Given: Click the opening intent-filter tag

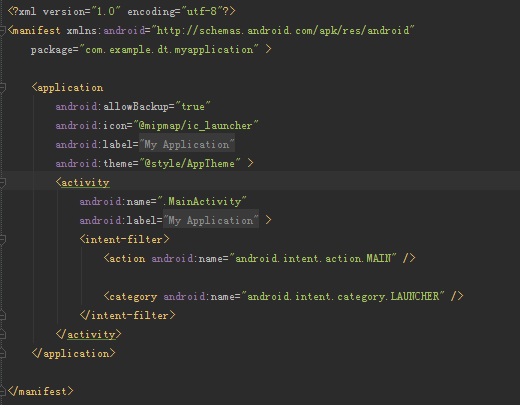Looking at the screenshot, I should pyautogui.click(x=124, y=240).
